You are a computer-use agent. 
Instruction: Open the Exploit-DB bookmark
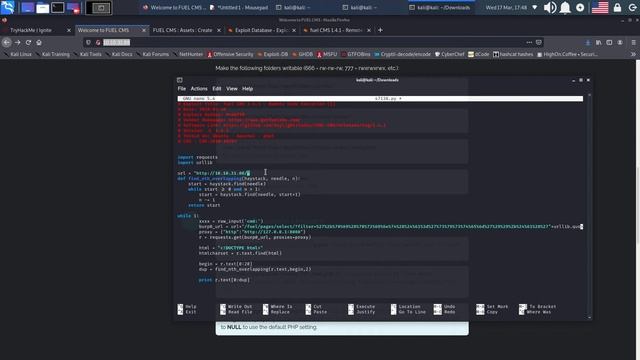coord(272,54)
